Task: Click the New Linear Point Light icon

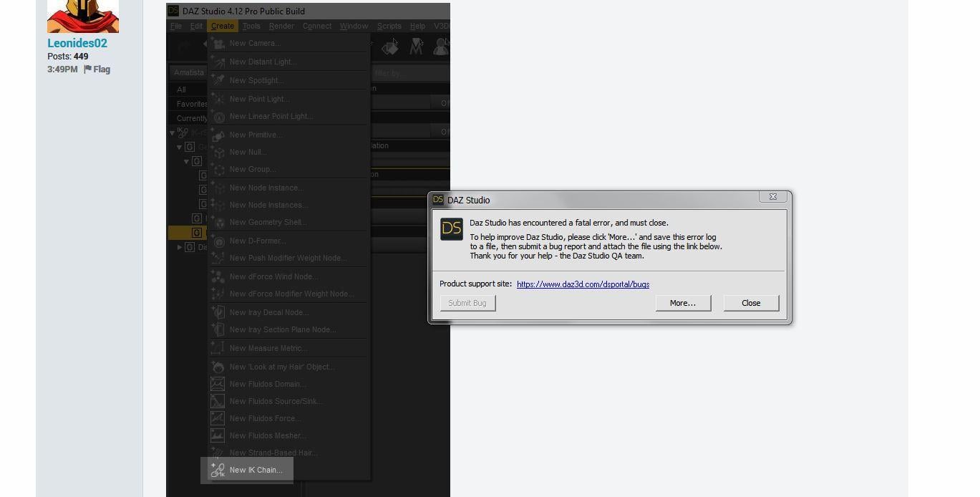Action: tap(218, 116)
